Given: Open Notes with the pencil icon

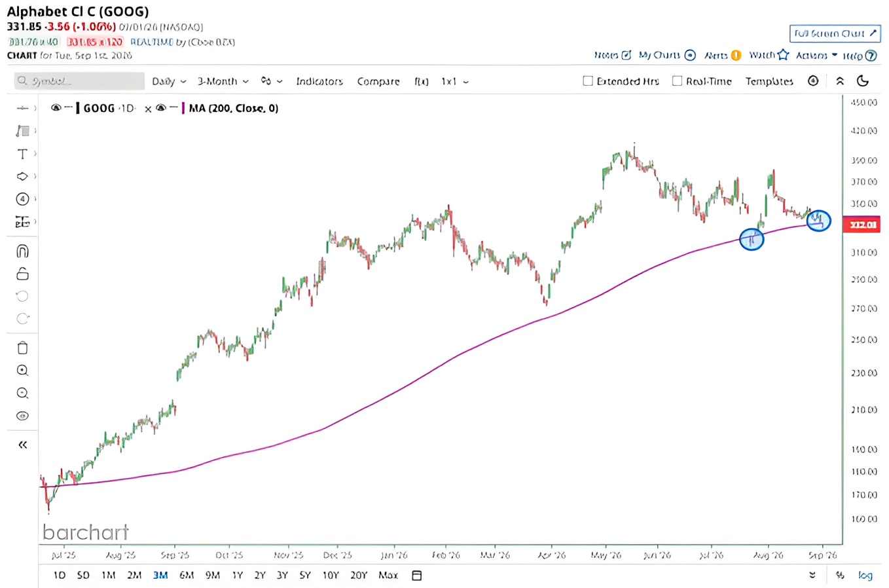Looking at the screenshot, I should click(x=613, y=55).
